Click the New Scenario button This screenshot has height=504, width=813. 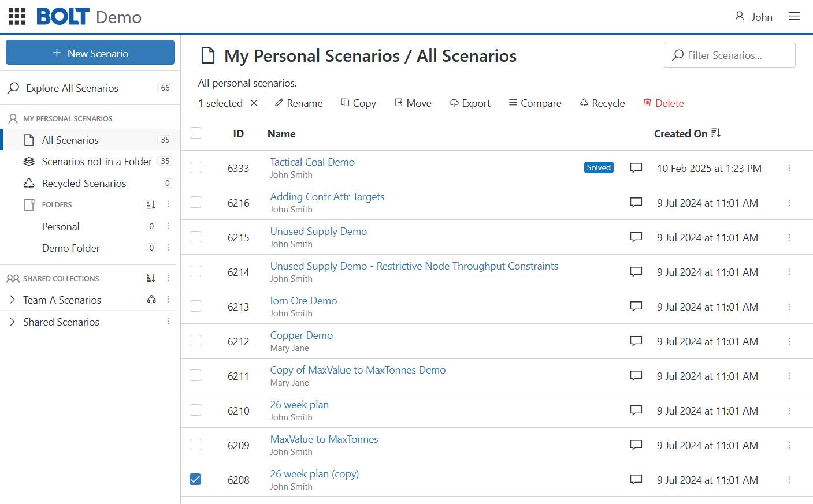pyautogui.click(x=90, y=53)
